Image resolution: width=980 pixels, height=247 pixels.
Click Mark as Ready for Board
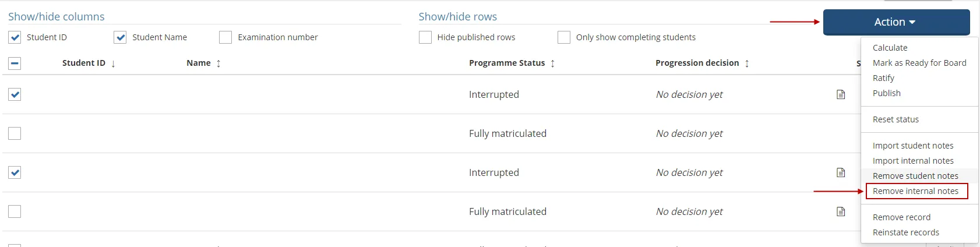point(919,63)
